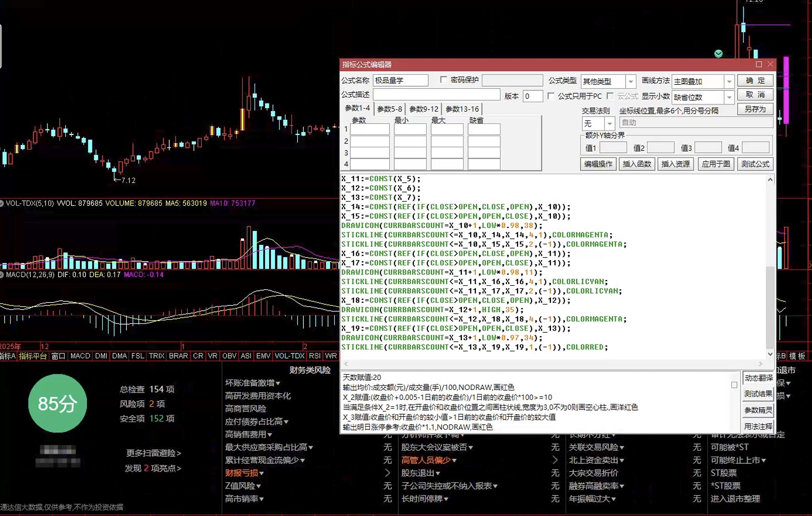This screenshot has height=516, width=812.
Task: Click the left arrow of the horizontal scrollbar
Action: point(346,364)
